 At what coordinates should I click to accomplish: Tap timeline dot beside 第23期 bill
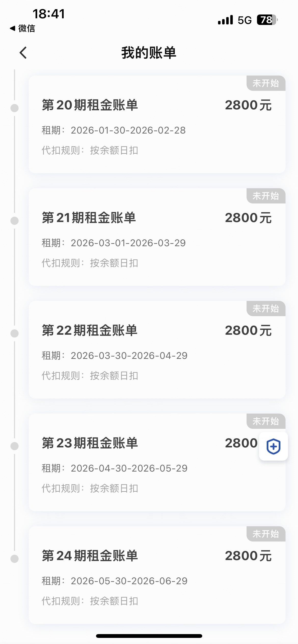15,446
